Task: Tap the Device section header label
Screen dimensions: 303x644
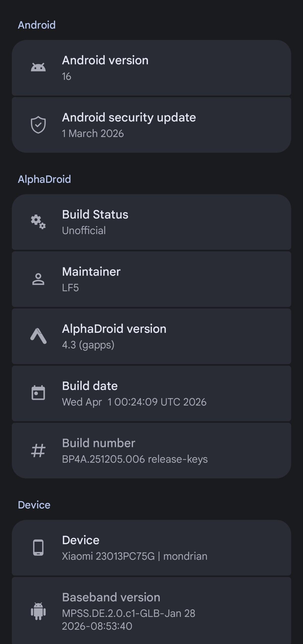Action: click(34, 505)
